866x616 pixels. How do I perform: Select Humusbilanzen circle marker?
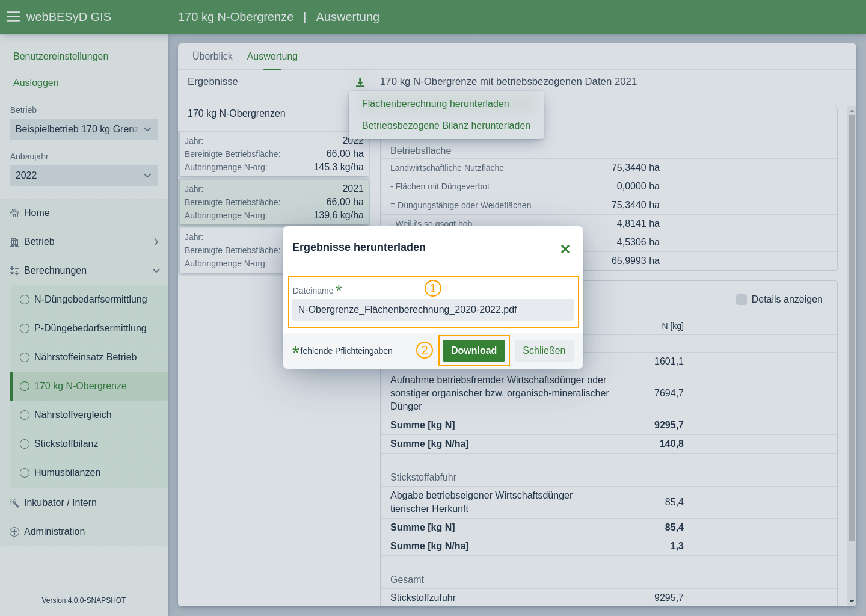click(25, 473)
